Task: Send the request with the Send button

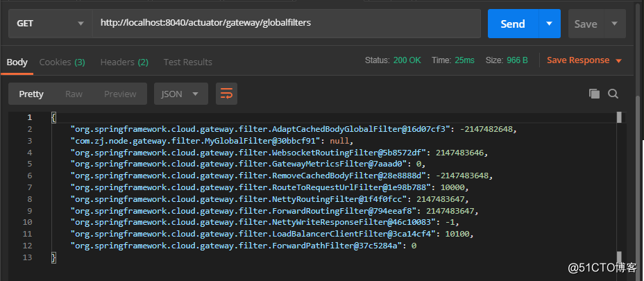Action: coord(513,24)
